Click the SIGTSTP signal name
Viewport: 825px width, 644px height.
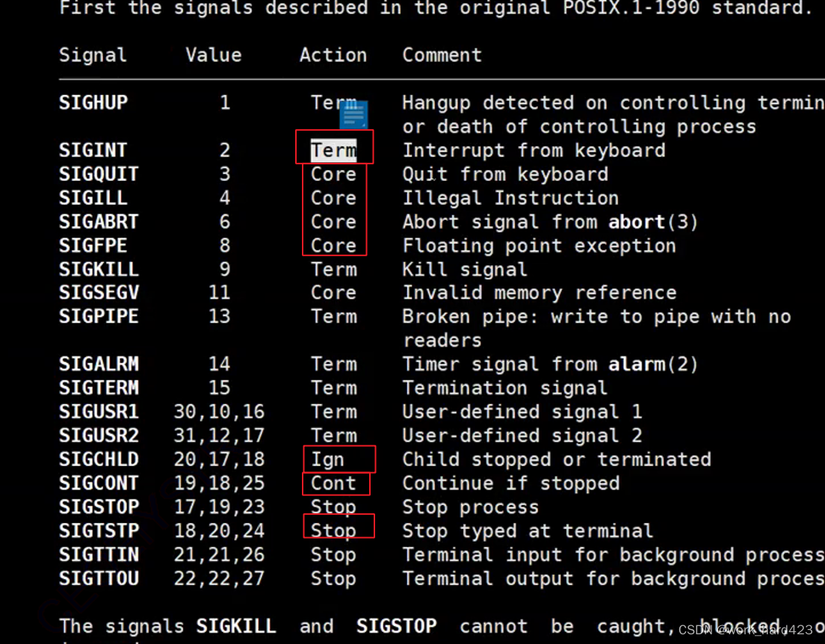99,530
